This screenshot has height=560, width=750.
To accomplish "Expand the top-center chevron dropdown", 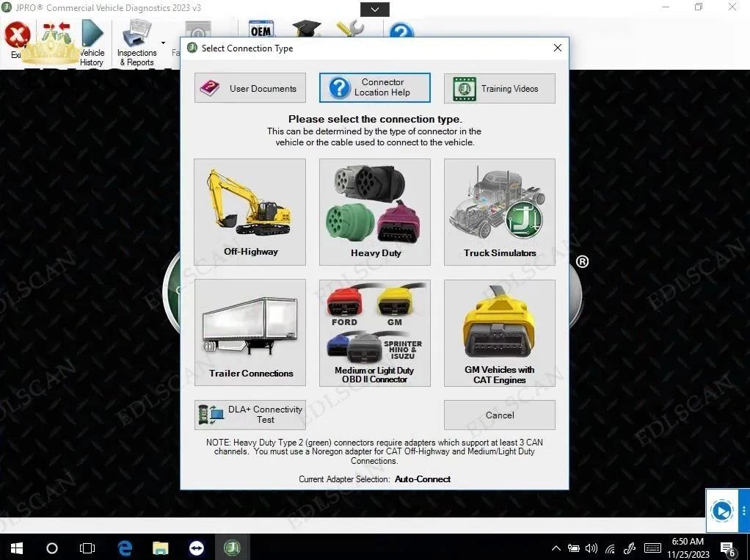I will coord(375,10).
